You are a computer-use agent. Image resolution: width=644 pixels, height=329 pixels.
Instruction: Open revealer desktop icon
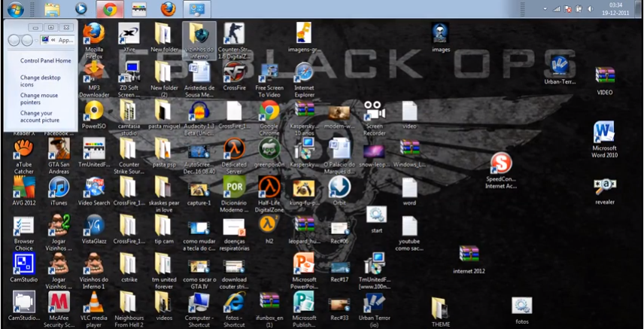click(x=605, y=191)
